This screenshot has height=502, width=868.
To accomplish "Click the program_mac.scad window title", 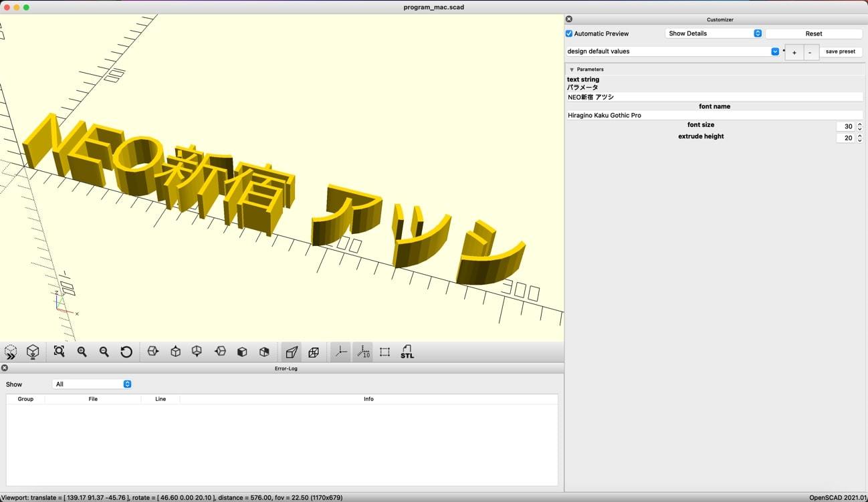I will tap(434, 7).
